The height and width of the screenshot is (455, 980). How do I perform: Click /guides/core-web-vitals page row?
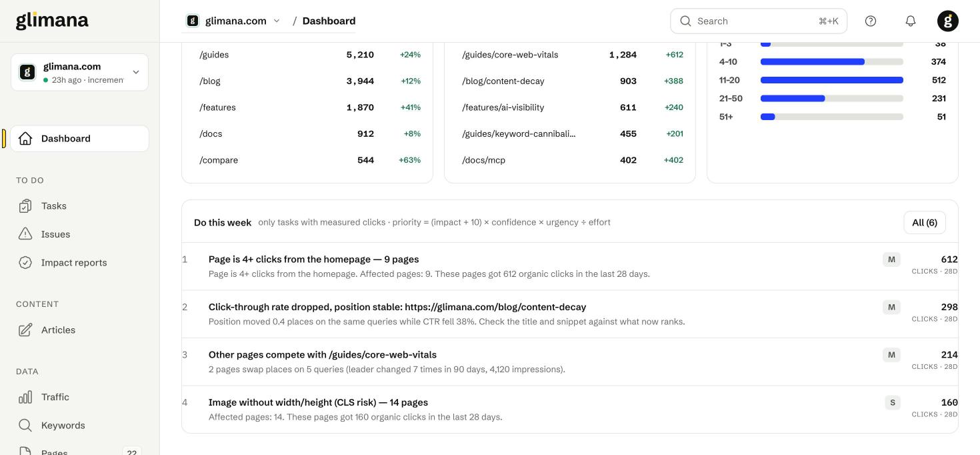click(x=570, y=55)
